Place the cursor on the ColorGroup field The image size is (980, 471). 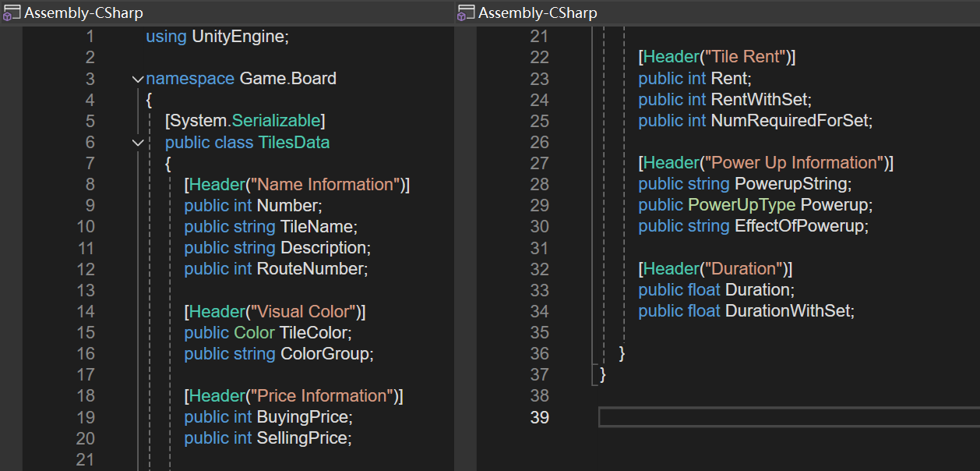tap(324, 354)
